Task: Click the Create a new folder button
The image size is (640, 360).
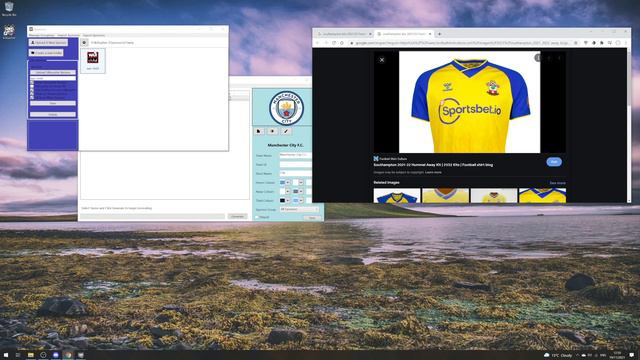Action: pyautogui.click(x=46, y=53)
